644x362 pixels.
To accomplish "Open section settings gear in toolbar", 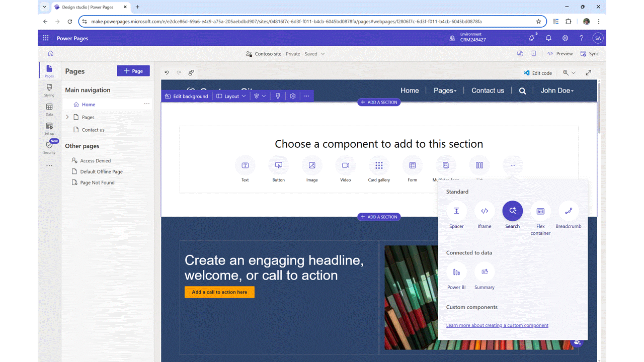I will tap(293, 96).
